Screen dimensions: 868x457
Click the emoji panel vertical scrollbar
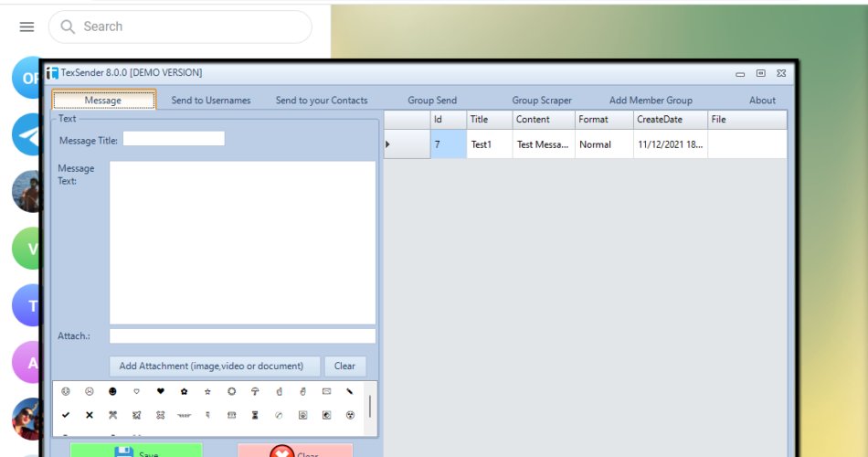(x=370, y=408)
